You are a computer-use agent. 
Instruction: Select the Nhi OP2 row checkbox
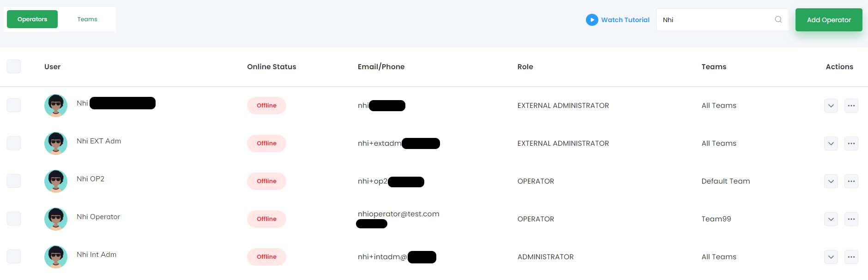[14, 181]
